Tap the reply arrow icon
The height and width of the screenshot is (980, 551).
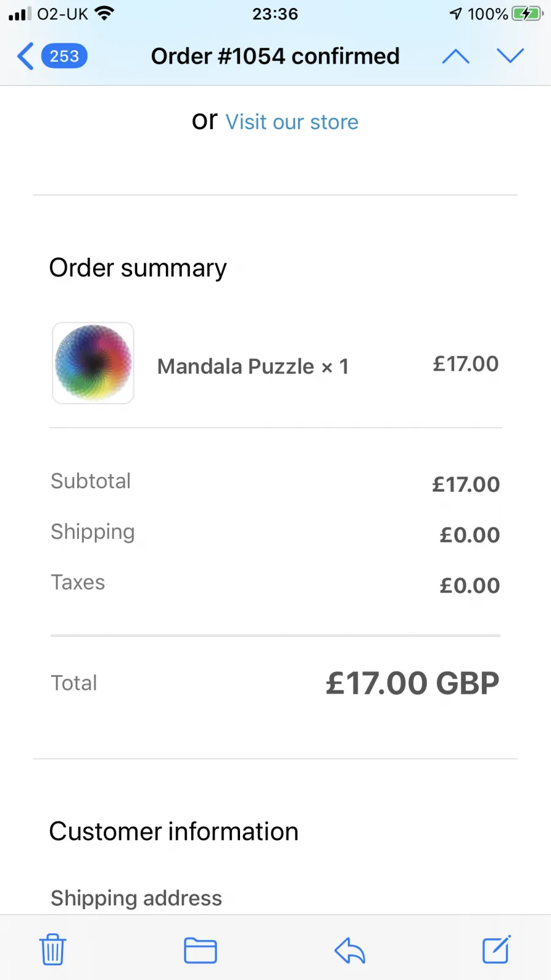point(350,951)
